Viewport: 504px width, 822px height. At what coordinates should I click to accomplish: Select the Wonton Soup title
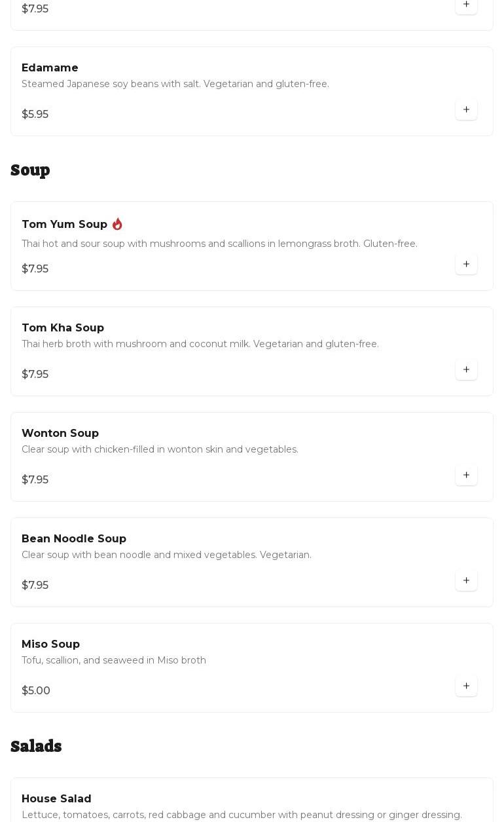pos(60,433)
